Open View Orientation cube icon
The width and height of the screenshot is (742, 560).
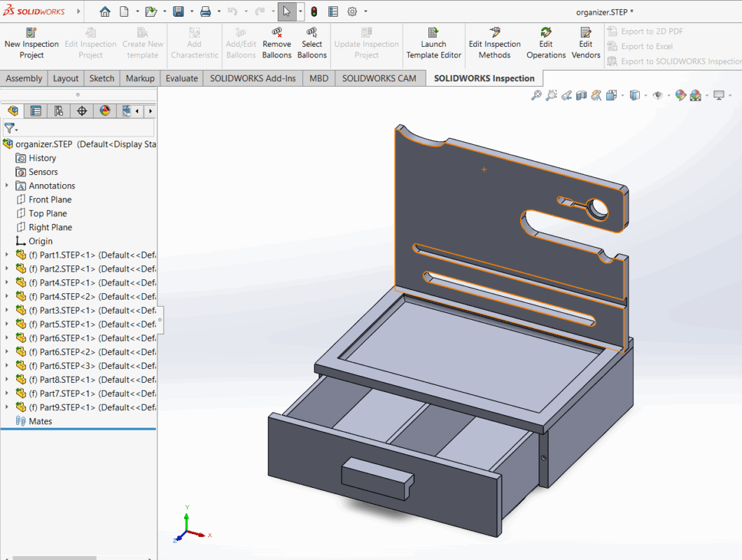[611, 96]
